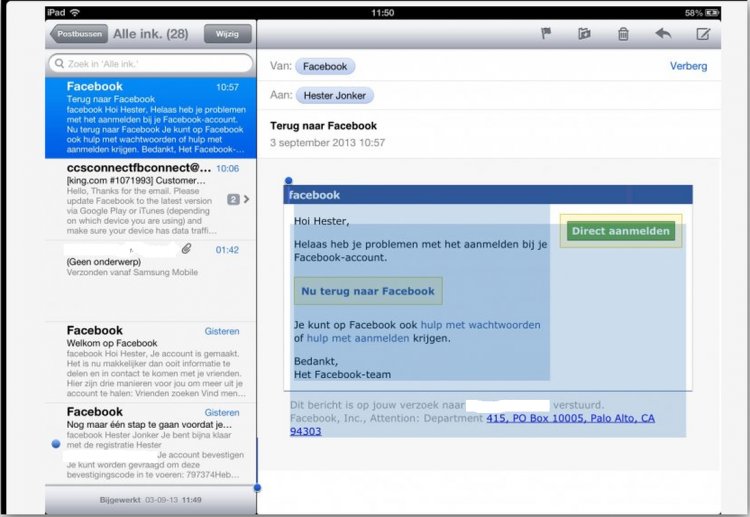Open the Welkom op Facebook email
750x517 pixels.
pos(151,362)
